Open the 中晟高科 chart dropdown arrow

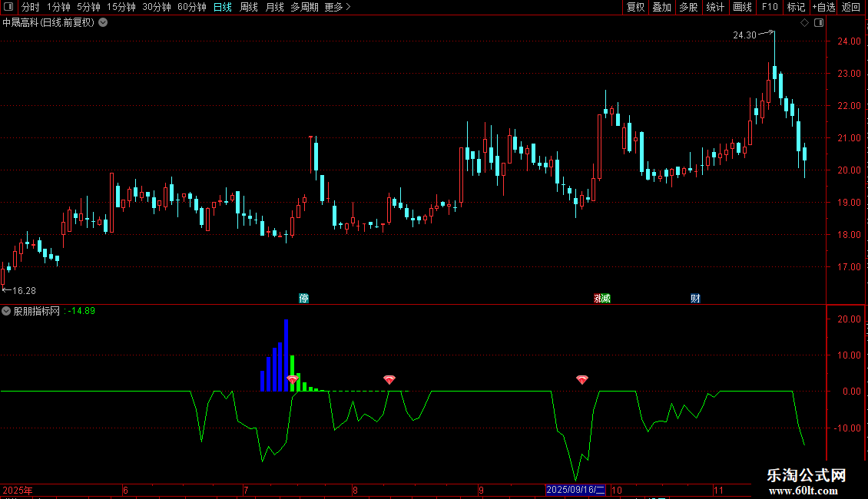[x=103, y=23]
